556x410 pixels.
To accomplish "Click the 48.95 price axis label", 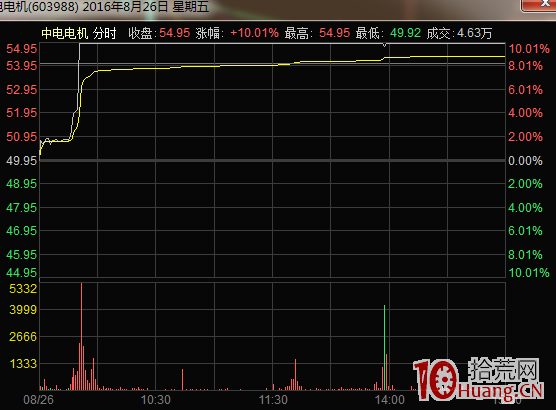I will pyautogui.click(x=22, y=184).
